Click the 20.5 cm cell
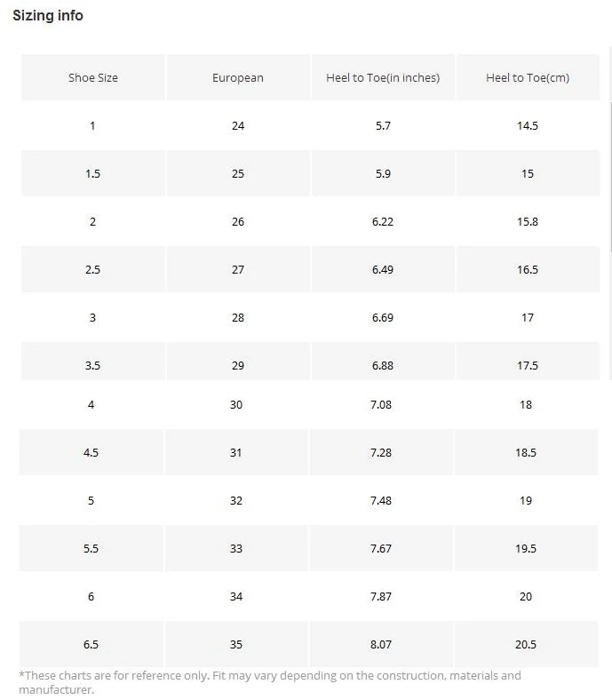Viewport: 612px width, 700px height. (x=526, y=645)
